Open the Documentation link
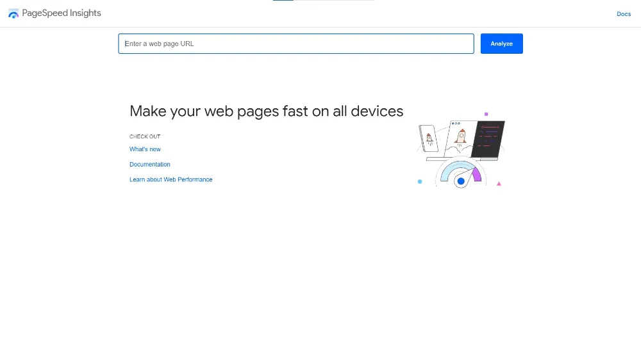Image resolution: width=641 pixels, height=364 pixels. [x=149, y=164]
